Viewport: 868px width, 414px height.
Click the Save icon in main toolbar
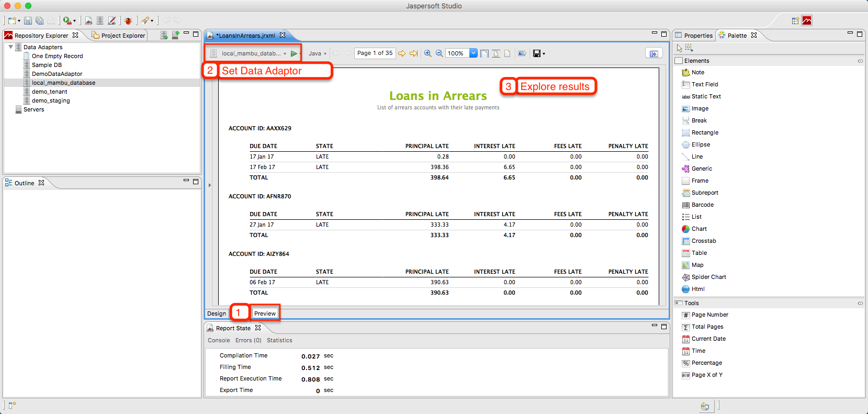pyautogui.click(x=28, y=20)
